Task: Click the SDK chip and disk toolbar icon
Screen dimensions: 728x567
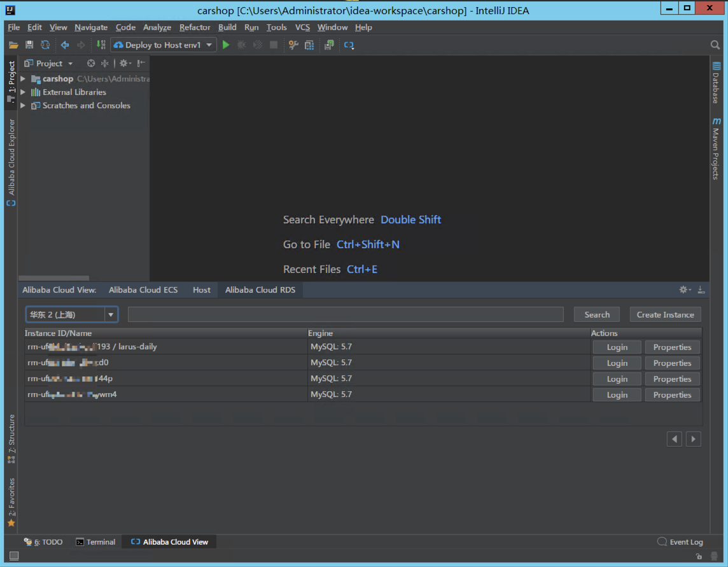Action: coord(329,45)
